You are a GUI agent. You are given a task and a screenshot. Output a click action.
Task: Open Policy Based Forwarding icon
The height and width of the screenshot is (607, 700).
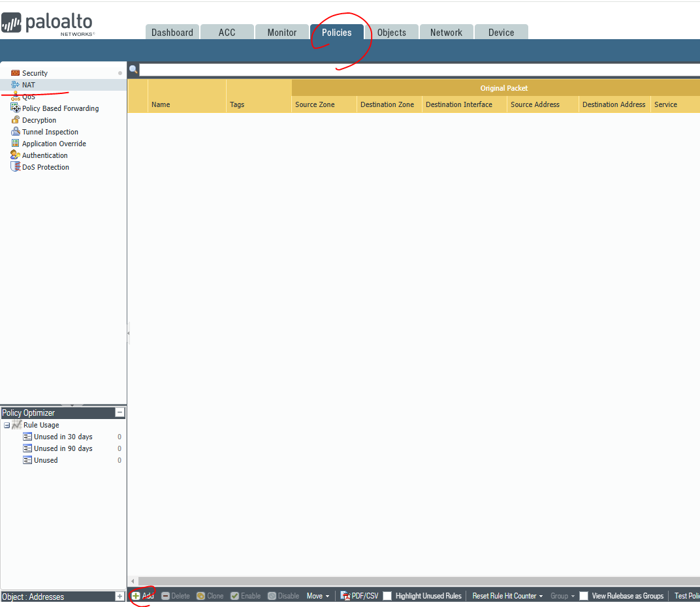pyautogui.click(x=15, y=108)
